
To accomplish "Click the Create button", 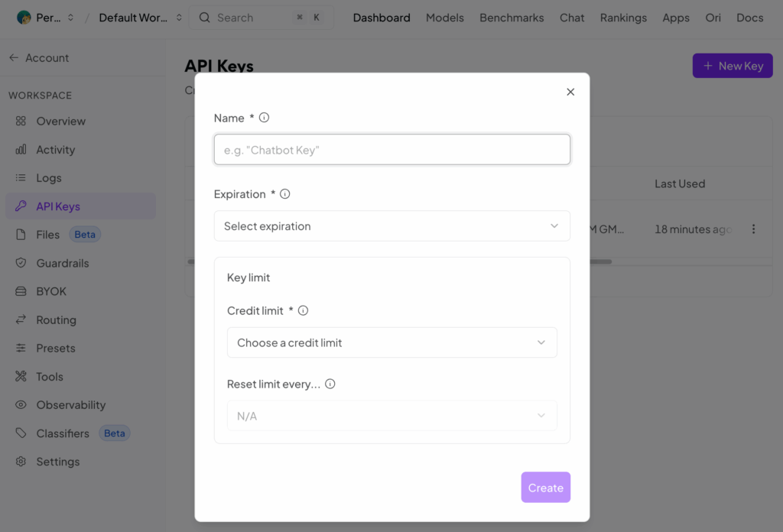I will tap(546, 487).
